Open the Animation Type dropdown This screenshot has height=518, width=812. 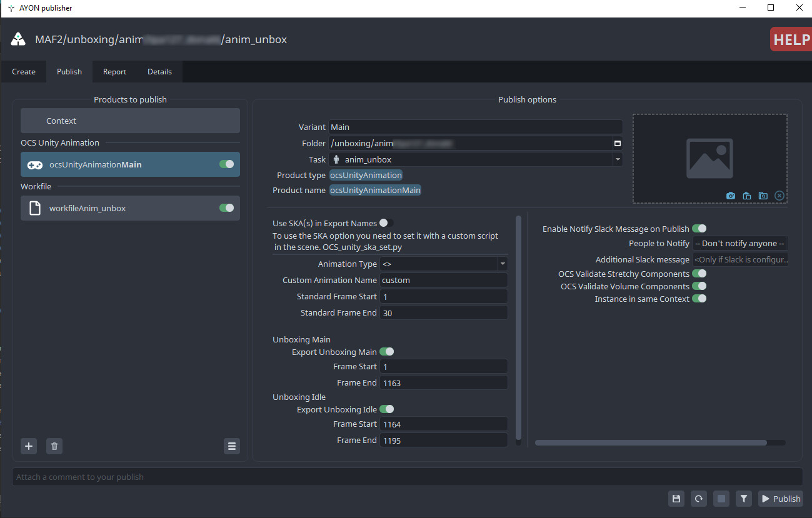click(x=443, y=264)
